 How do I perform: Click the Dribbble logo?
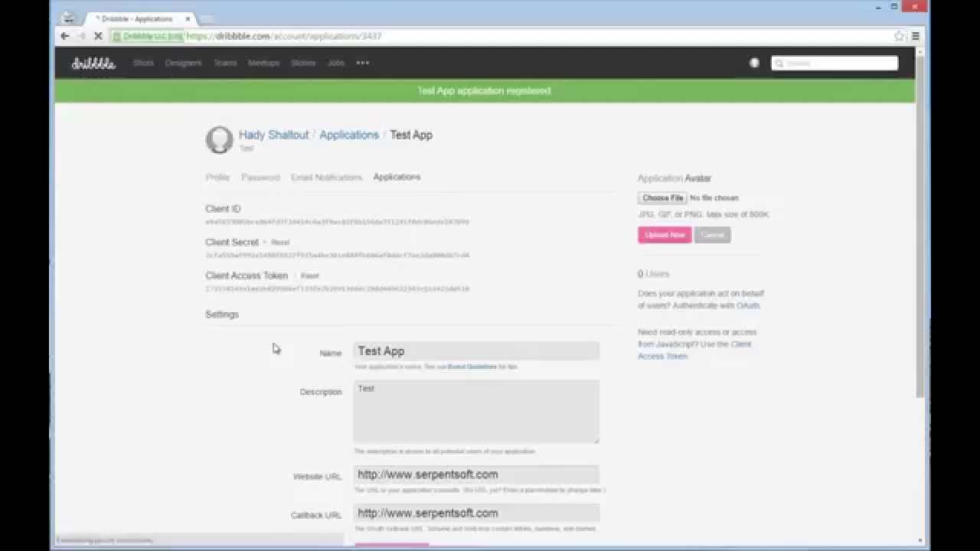pos(93,64)
